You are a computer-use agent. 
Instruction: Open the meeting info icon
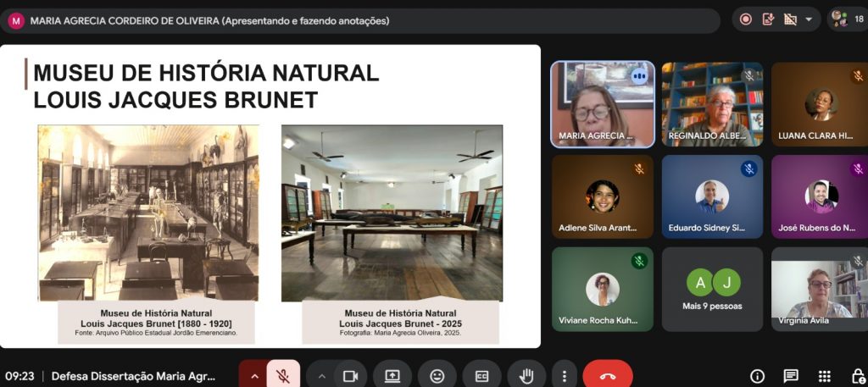click(757, 377)
